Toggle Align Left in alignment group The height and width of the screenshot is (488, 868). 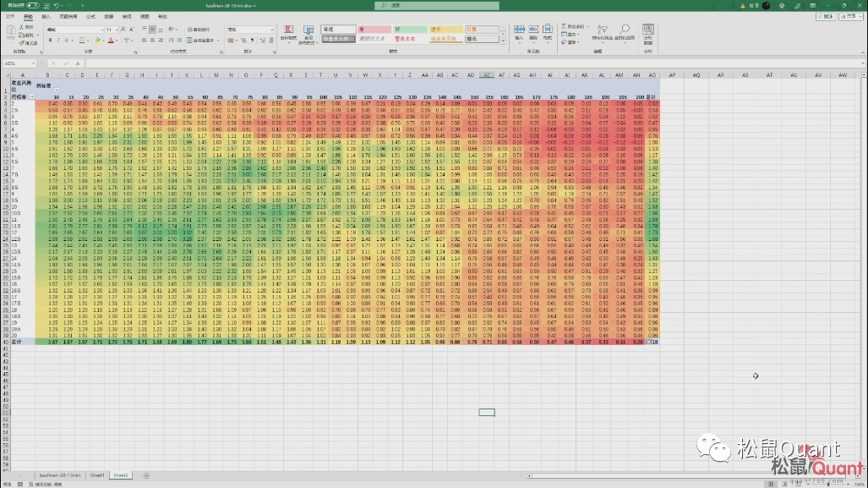(145, 41)
